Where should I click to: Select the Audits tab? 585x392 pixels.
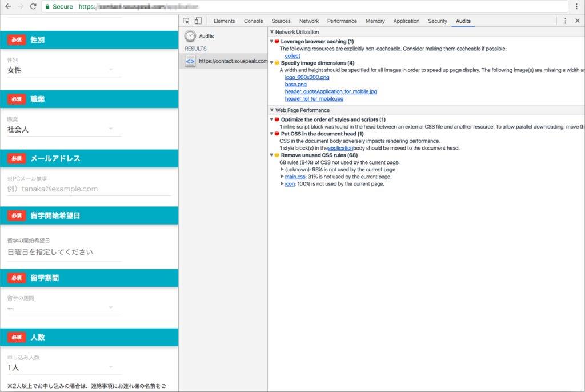pos(463,21)
